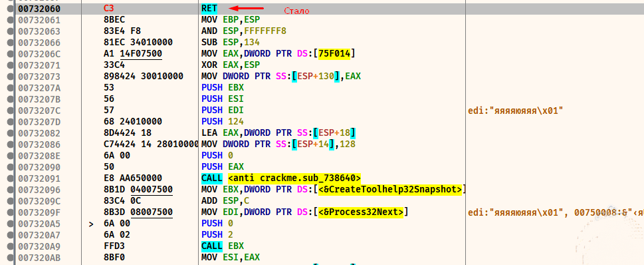This screenshot has width=644, height=265.
Task: Click the PUSH 124 instruction
Action: (x=223, y=121)
